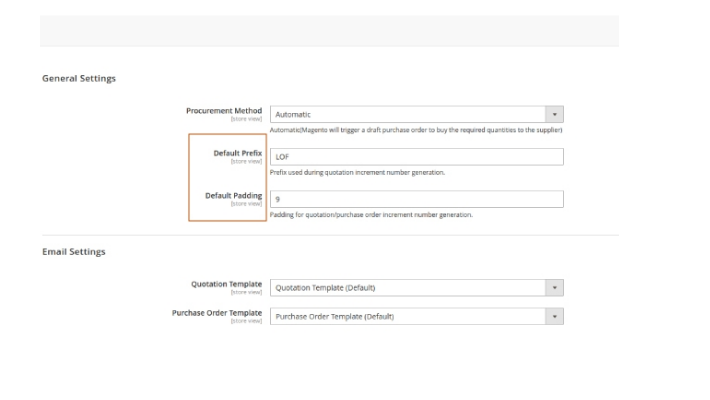This screenshot has height=400, width=710.
Task: Click the Default Prefix input field
Action: [x=416, y=157]
